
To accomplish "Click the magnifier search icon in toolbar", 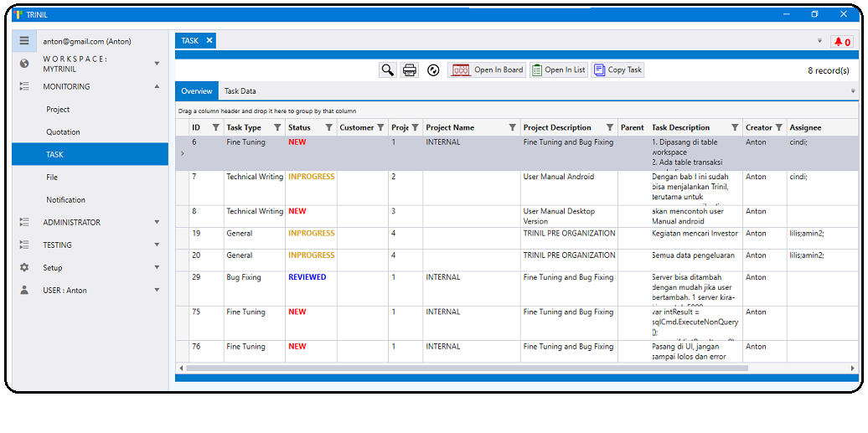I will coord(387,70).
